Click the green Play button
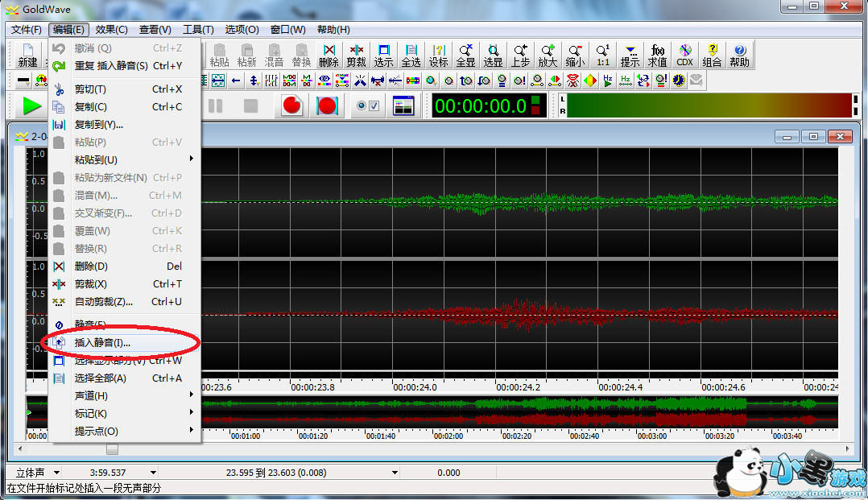Screen dimensions: 868x500 click(x=31, y=105)
